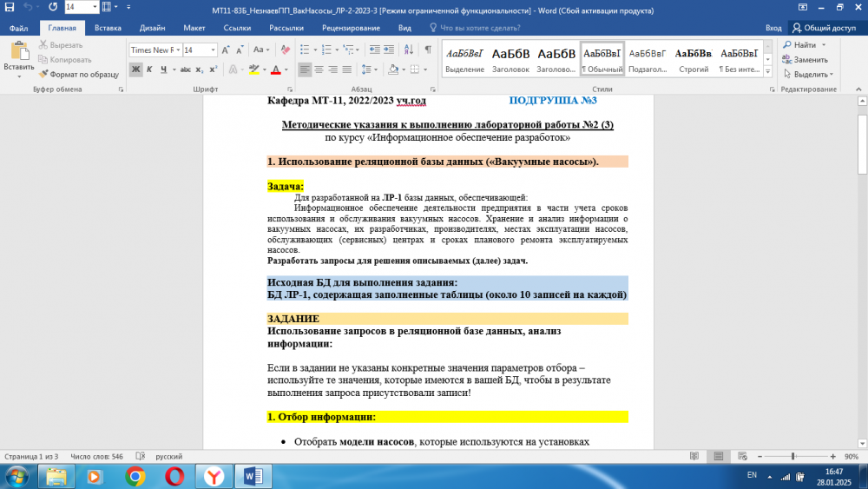The height and width of the screenshot is (489, 868).
Task: Switch to the Вставка ribbon tab
Action: coord(108,28)
